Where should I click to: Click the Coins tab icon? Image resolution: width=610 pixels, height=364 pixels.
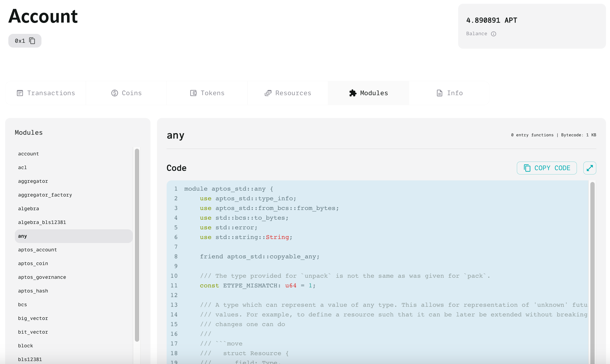115,93
